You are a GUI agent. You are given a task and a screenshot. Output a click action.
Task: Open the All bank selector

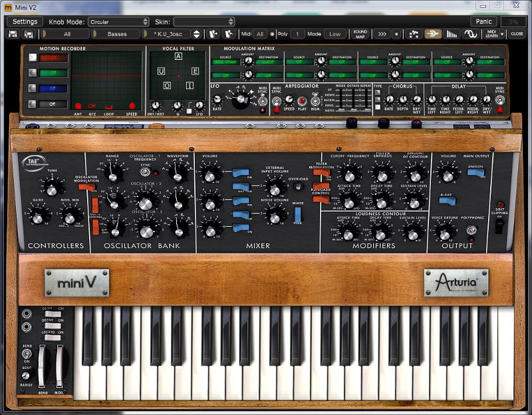(x=65, y=34)
